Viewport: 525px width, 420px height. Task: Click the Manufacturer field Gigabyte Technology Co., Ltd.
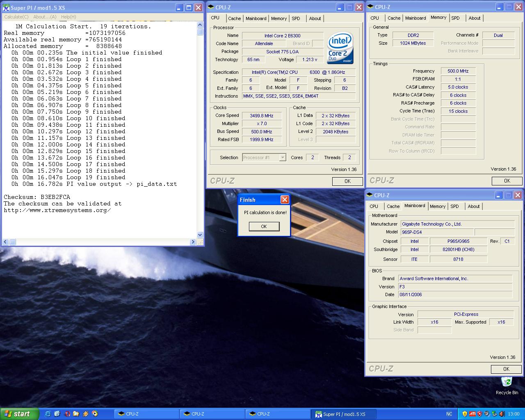coord(458,224)
